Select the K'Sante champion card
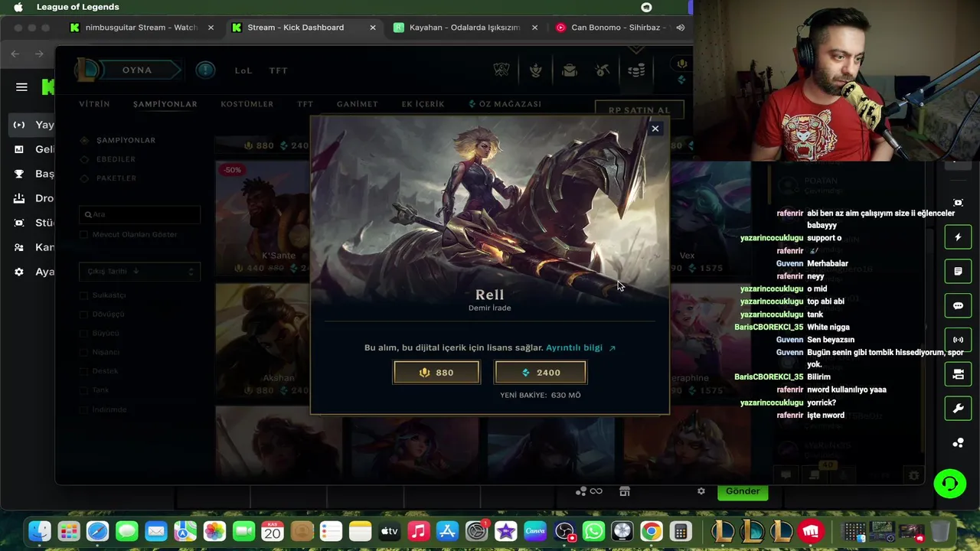Image resolution: width=980 pixels, height=551 pixels. [263, 218]
